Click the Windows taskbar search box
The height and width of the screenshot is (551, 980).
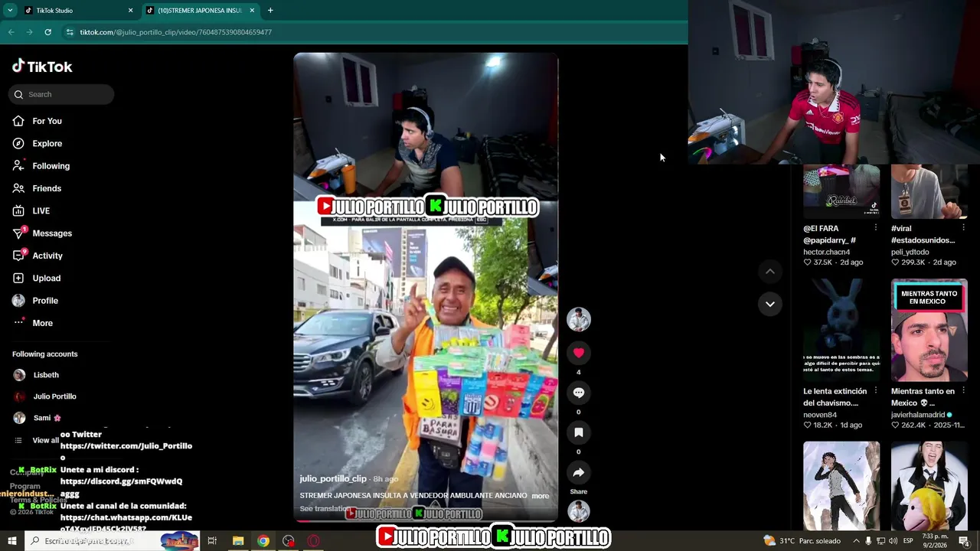(x=112, y=541)
